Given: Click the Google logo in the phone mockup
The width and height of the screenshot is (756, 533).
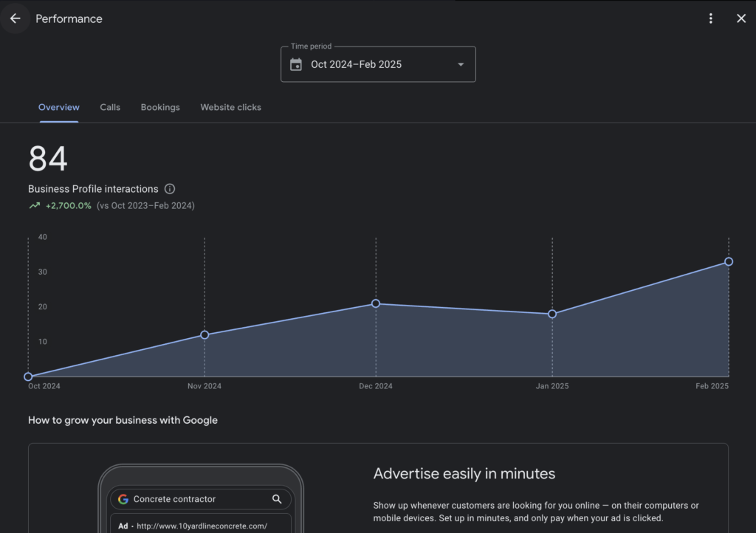Looking at the screenshot, I should 123,499.
